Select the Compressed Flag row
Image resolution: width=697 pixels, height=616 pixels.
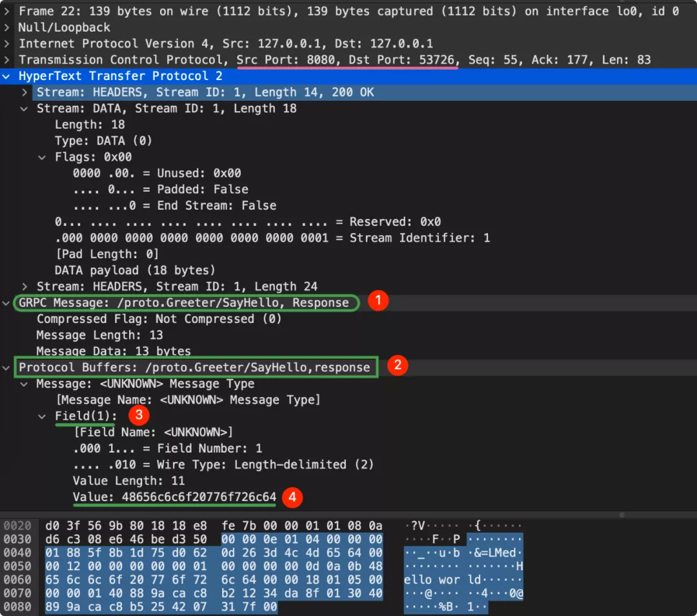[x=159, y=319]
